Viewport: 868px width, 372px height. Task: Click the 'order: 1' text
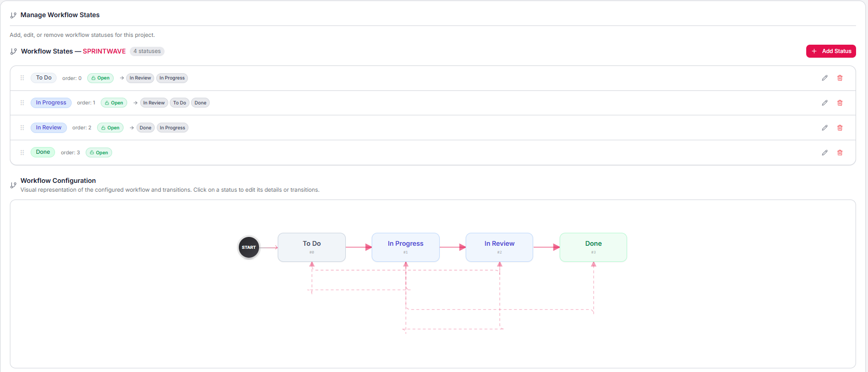click(86, 103)
